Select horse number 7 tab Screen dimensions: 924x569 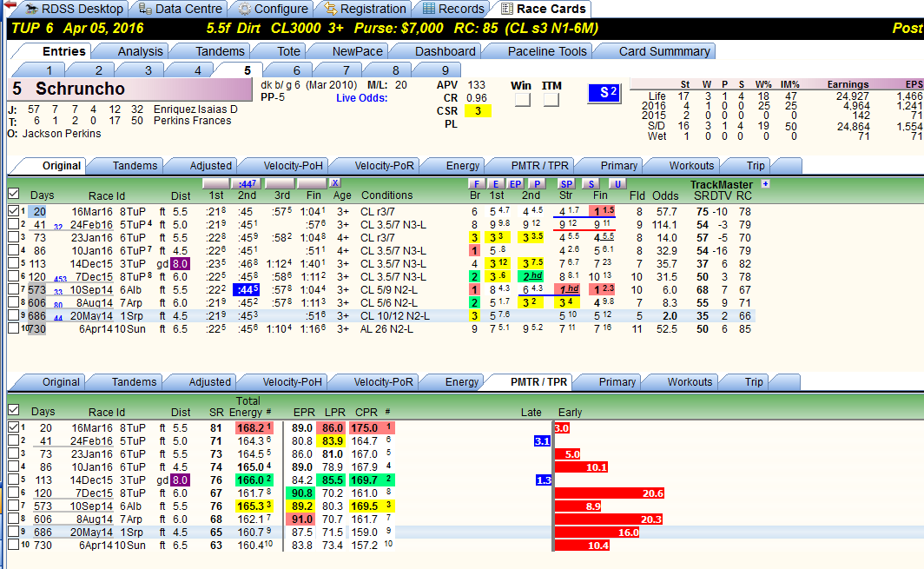(346, 70)
